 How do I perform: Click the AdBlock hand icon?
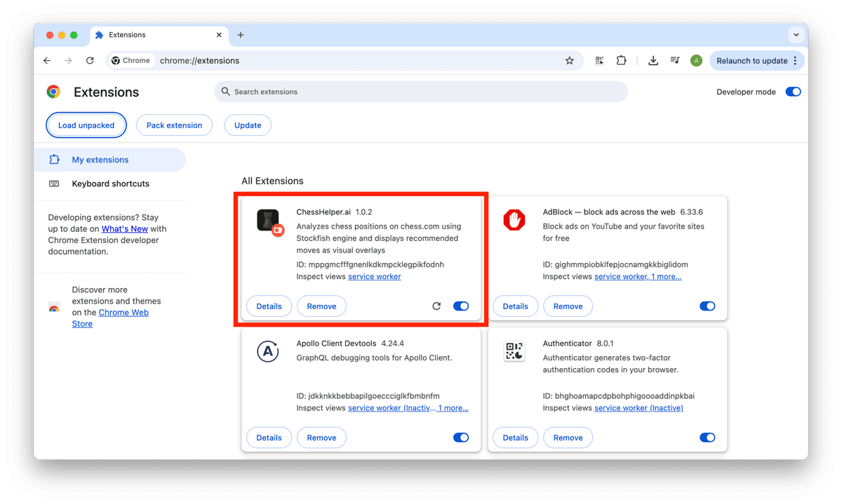tap(514, 219)
